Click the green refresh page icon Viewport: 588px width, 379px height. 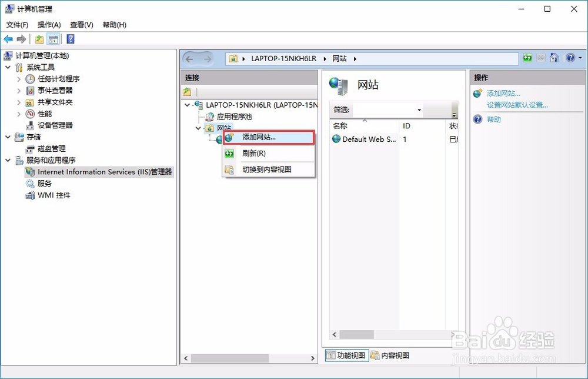click(527, 58)
